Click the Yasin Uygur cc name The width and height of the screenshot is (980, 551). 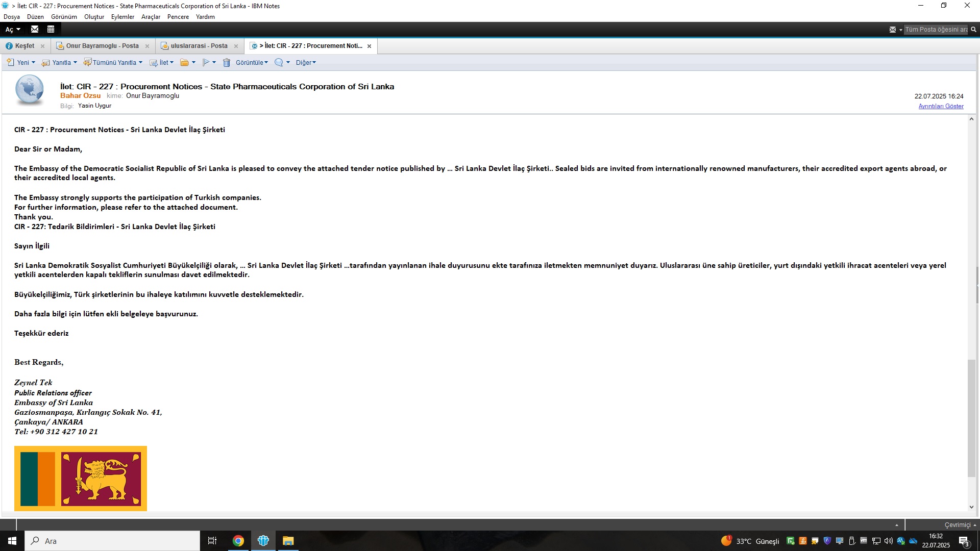click(94, 106)
